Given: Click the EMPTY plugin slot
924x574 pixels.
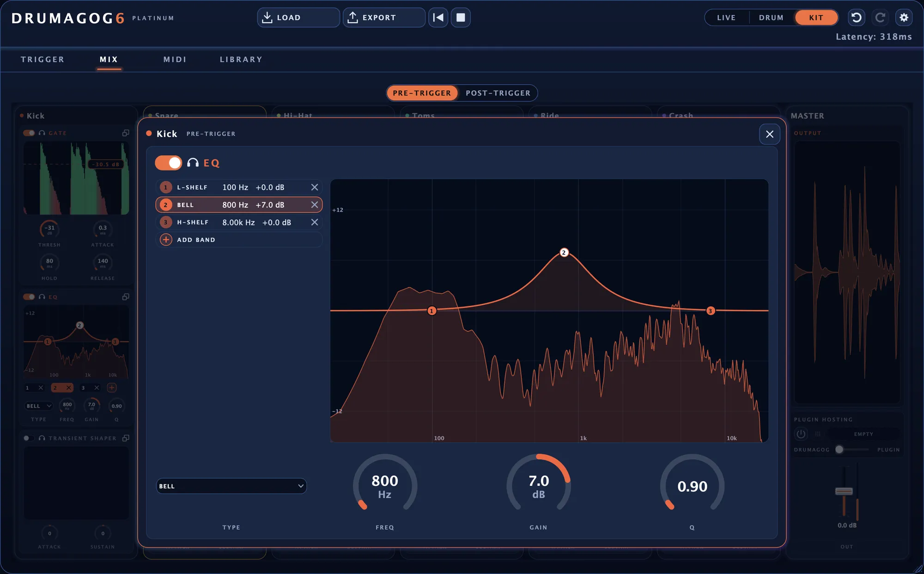Looking at the screenshot, I should [863, 434].
